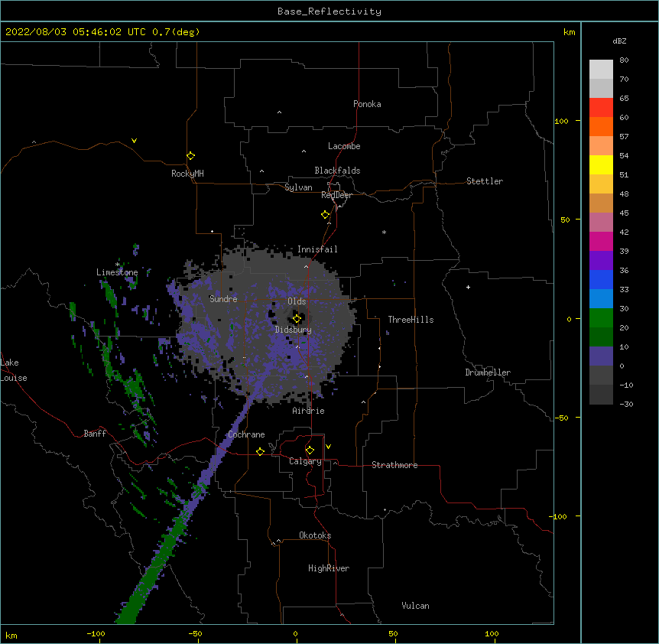Pick the dark green swatch between 20 and 10
659x644 pixels.
point(601,337)
